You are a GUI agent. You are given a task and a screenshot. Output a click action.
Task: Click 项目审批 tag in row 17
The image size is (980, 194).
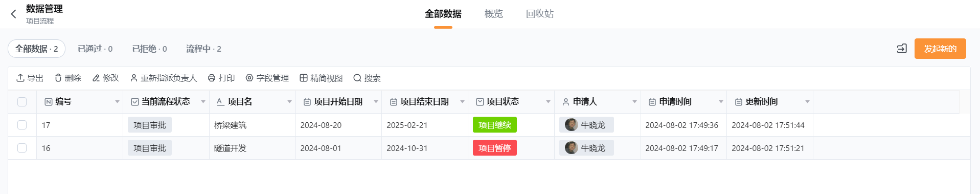click(150, 125)
